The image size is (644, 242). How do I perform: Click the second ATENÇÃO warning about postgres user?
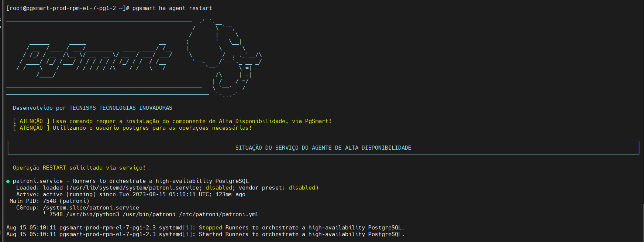[132, 128]
